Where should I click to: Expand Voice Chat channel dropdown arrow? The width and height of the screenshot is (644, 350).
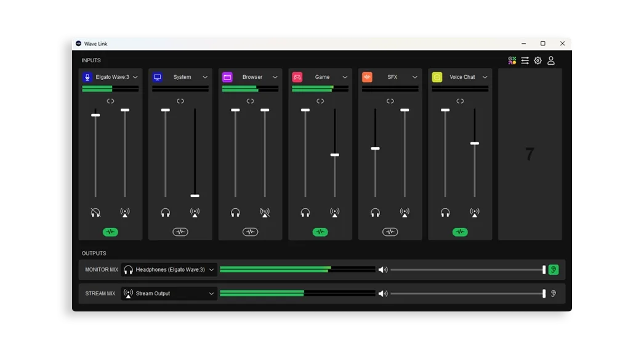click(485, 77)
